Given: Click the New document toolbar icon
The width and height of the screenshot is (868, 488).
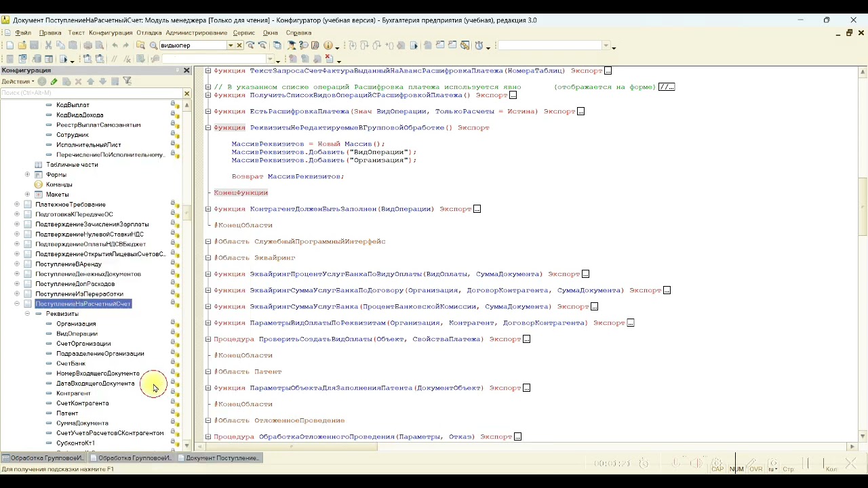Looking at the screenshot, I should click(x=9, y=45).
